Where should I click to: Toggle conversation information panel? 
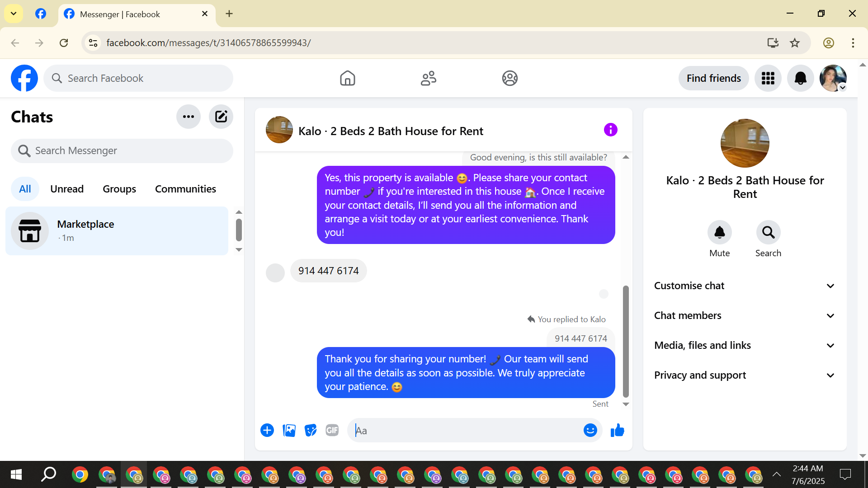(x=610, y=130)
